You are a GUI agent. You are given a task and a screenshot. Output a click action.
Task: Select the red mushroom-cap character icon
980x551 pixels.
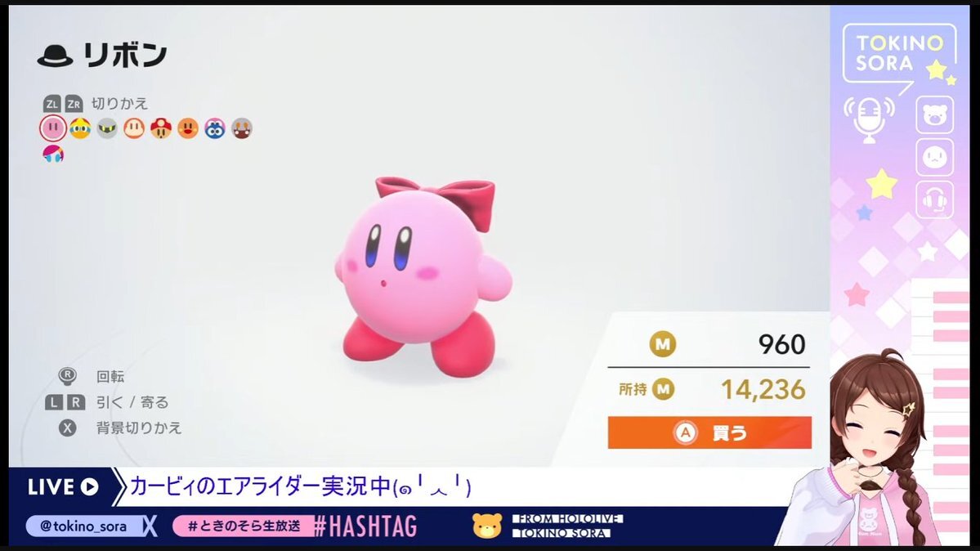[161, 128]
